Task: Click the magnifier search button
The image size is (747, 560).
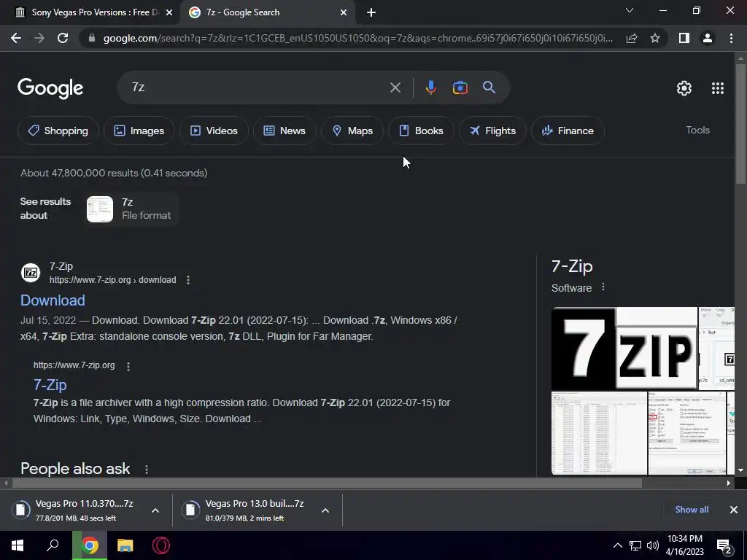Action: point(489,87)
